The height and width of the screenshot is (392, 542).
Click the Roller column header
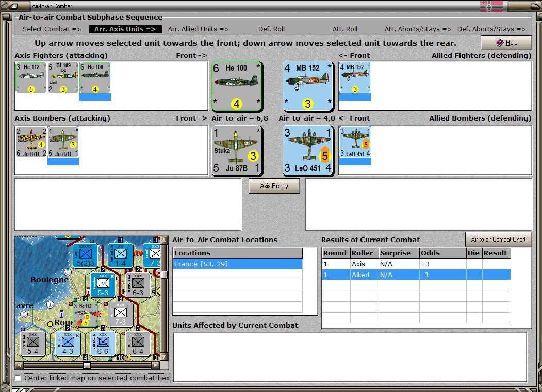point(364,253)
